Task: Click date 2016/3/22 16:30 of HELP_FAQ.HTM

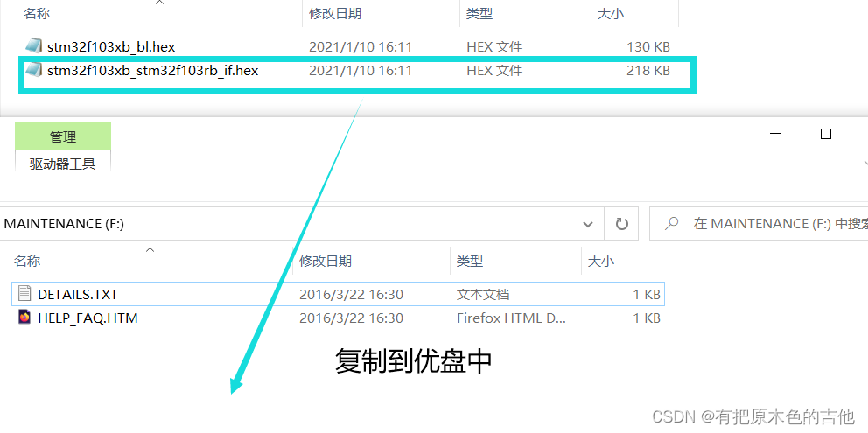Action: click(351, 318)
